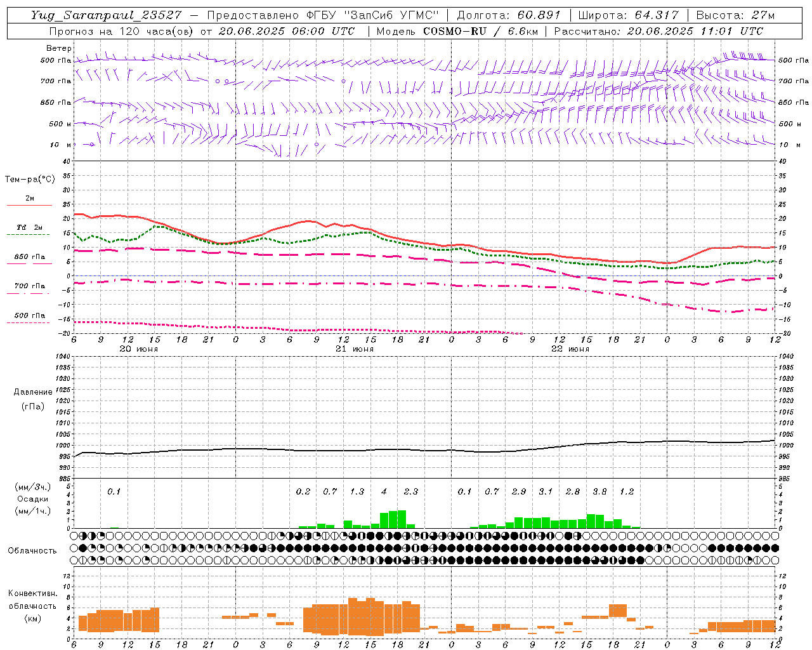Click the Облачность cloud cover label
The width and height of the screenshot is (812, 650).
[32, 550]
